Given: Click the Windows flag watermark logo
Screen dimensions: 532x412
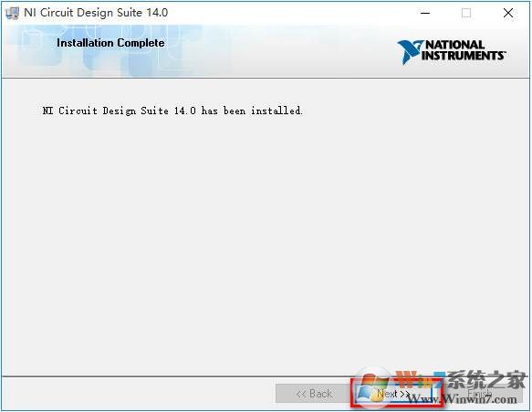Looking at the screenshot, I should (x=373, y=387).
